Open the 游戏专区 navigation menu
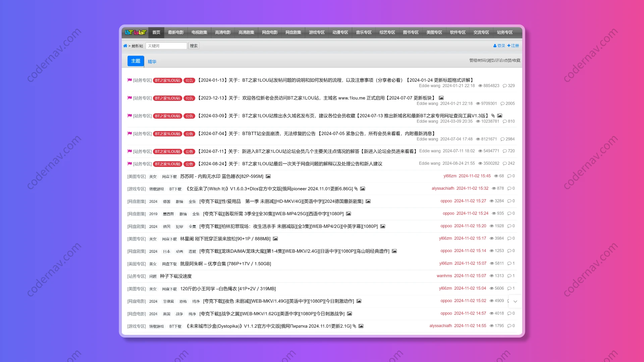The image size is (644, 362). (317, 33)
